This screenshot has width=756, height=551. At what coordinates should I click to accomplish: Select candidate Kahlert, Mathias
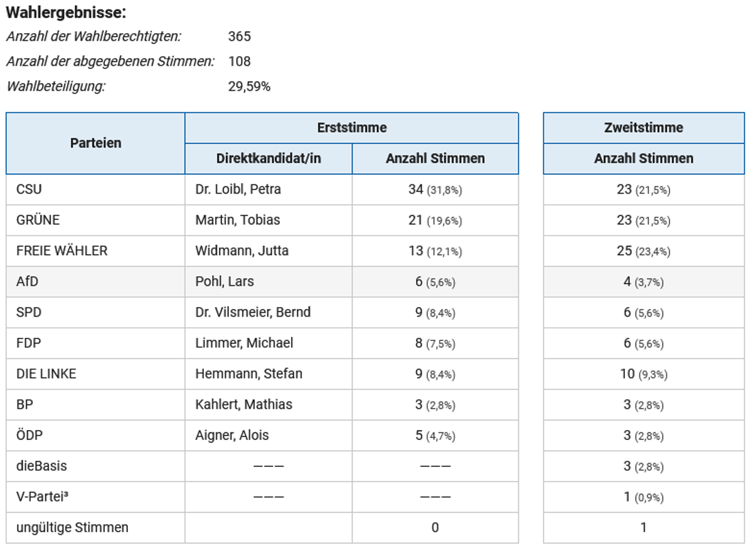click(243, 404)
